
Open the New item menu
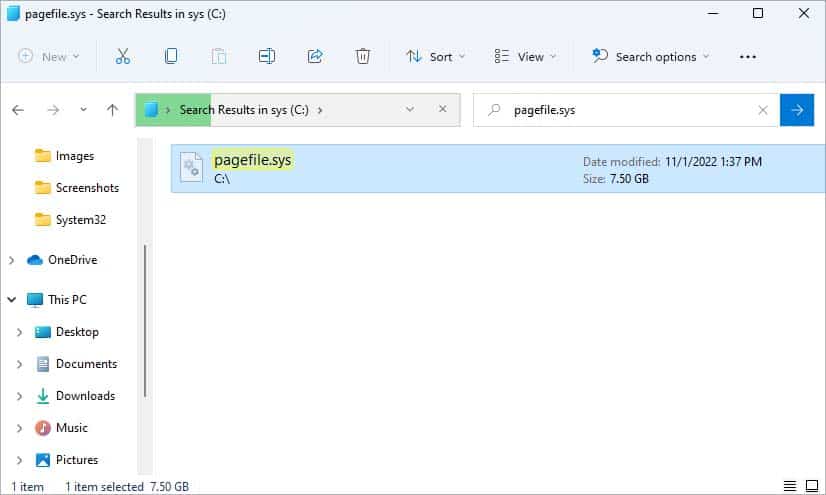[48, 56]
